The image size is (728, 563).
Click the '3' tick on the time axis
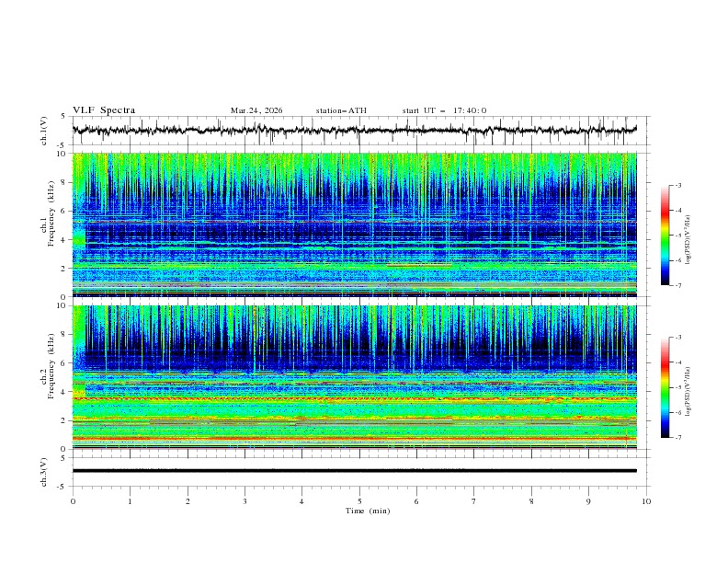(245, 501)
